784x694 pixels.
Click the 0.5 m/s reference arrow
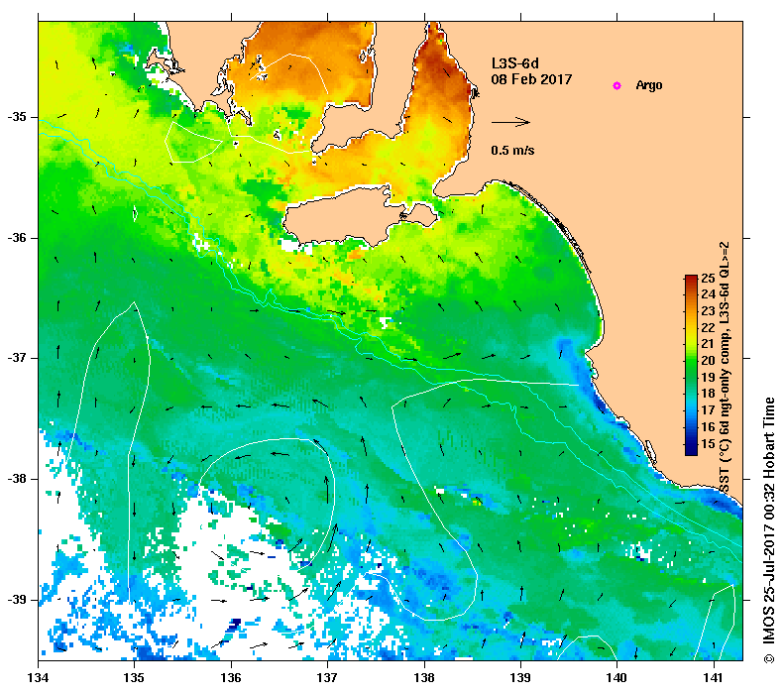point(510,122)
